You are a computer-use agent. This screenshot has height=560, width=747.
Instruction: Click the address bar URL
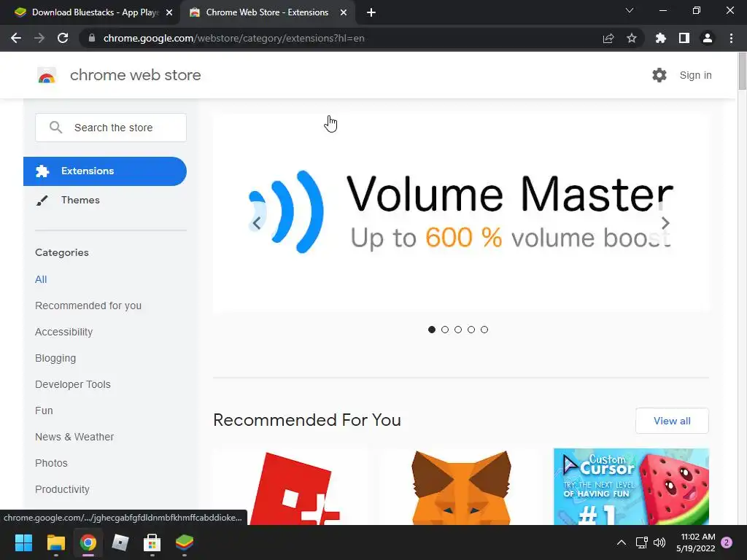pos(234,38)
